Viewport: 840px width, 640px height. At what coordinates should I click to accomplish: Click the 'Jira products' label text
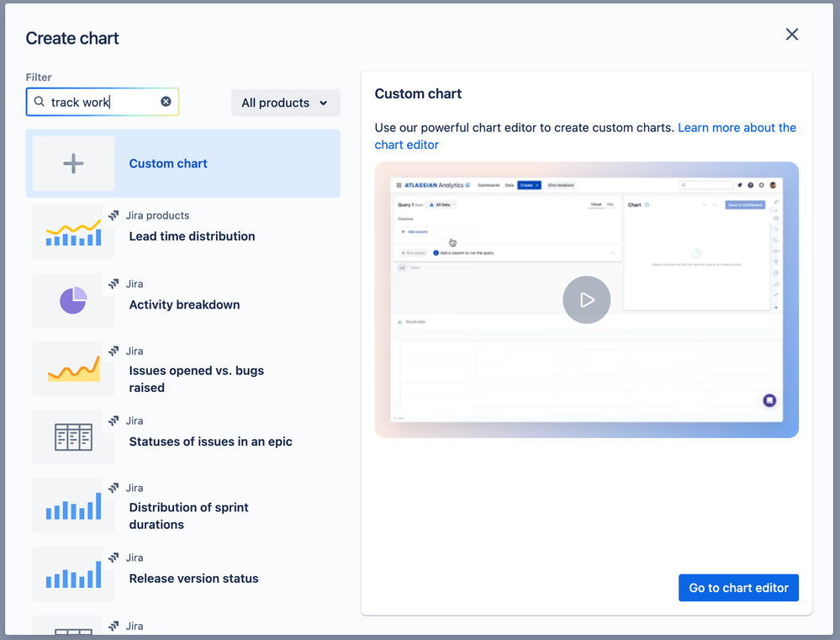pyautogui.click(x=157, y=215)
